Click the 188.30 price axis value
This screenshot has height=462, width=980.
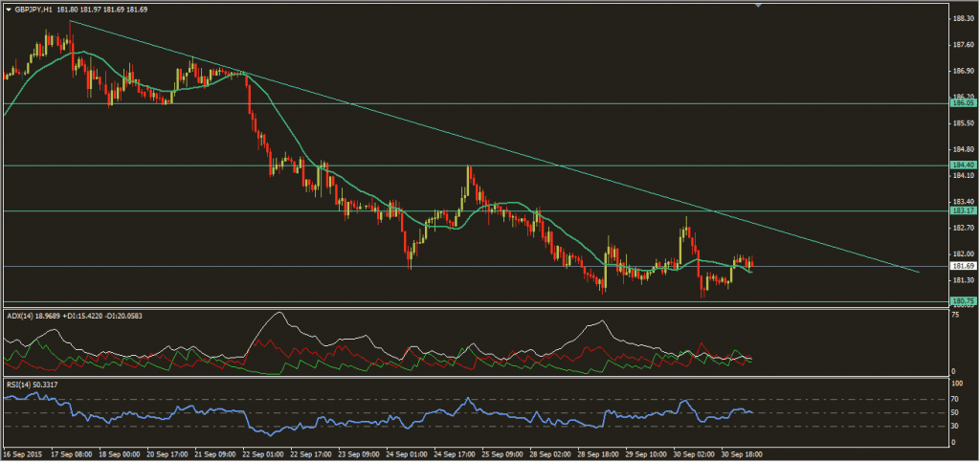click(963, 19)
